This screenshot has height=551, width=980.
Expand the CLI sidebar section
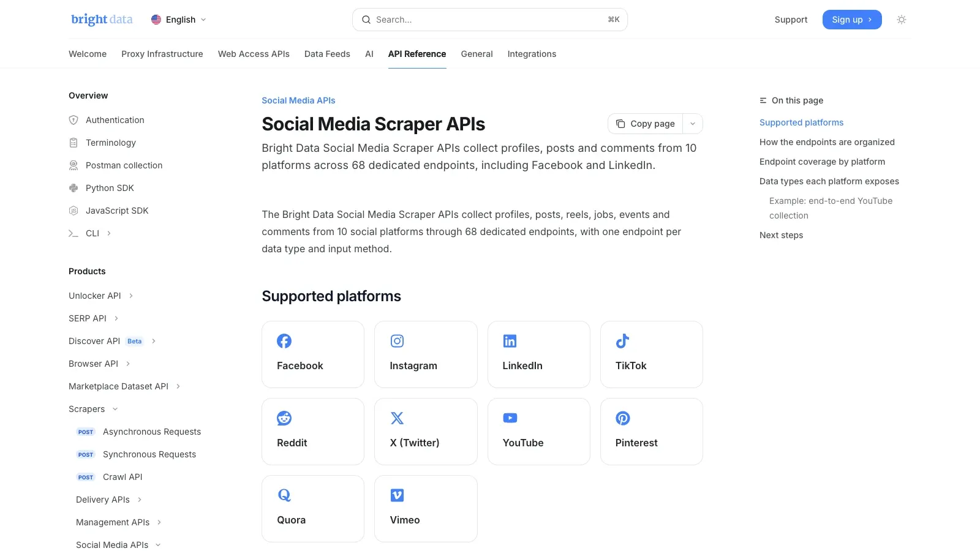pyautogui.click(x=109, y=233)
